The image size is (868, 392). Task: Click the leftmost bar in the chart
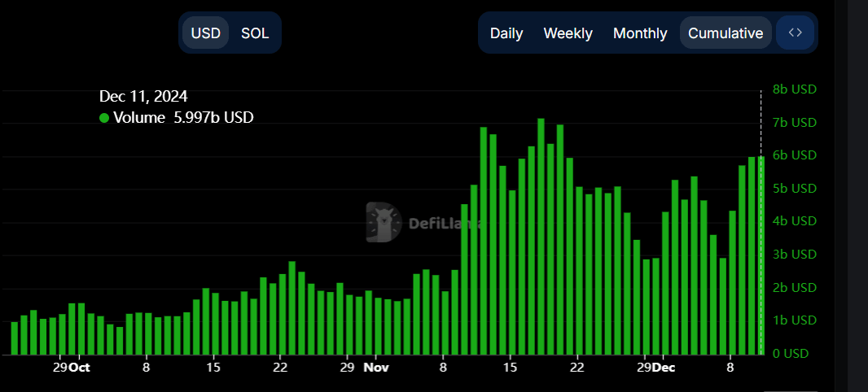tap(14, 338)
